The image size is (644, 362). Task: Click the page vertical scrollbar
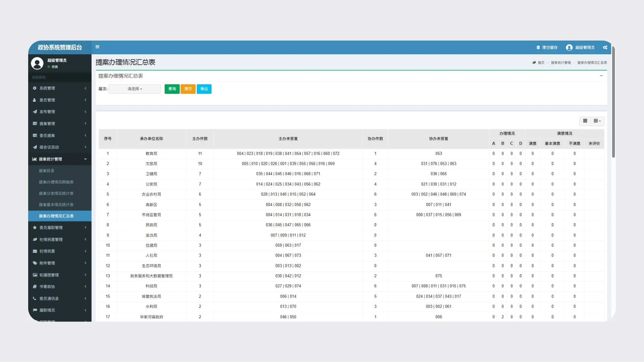pos(613,101)
